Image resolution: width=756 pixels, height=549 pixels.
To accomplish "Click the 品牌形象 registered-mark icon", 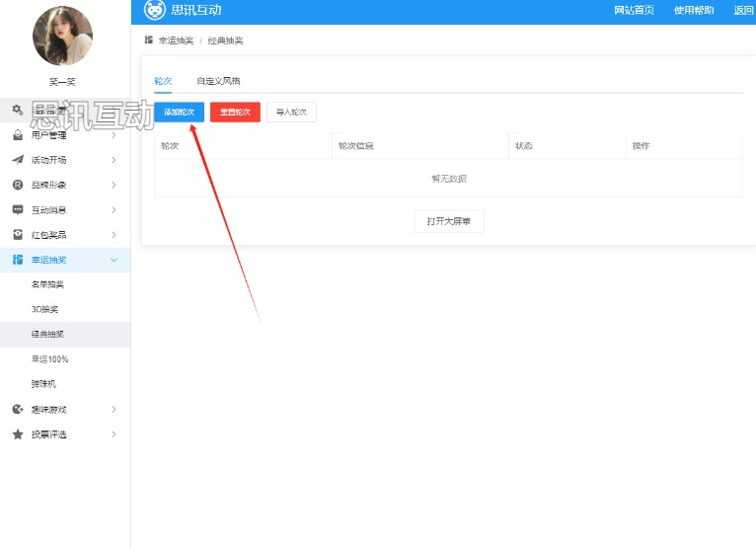I will (18, 185).
